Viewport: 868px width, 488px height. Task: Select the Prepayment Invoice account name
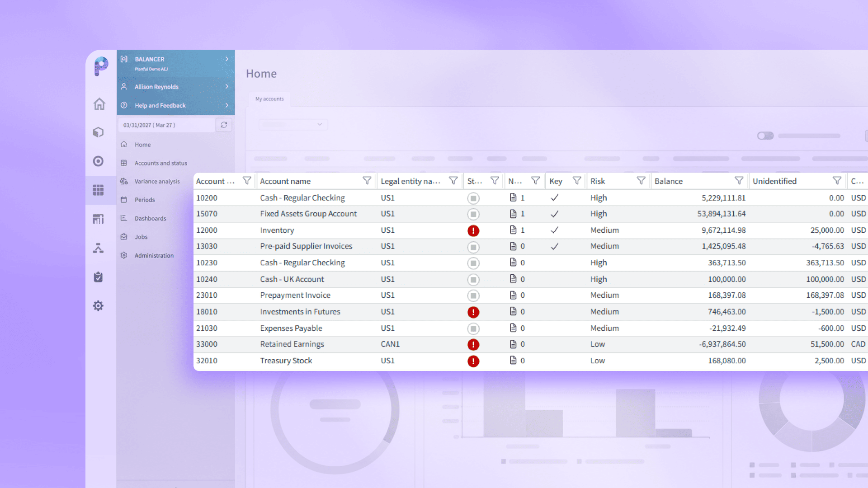pos(295,296)
